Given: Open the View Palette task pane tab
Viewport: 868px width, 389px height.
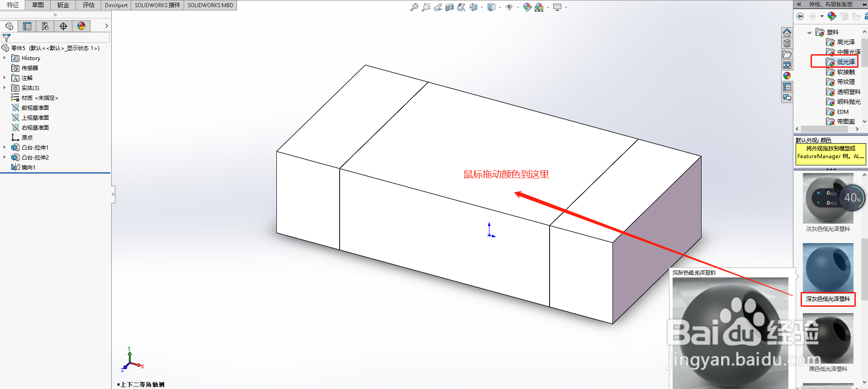Looking at the screenshot, I should tap(787, 65).
